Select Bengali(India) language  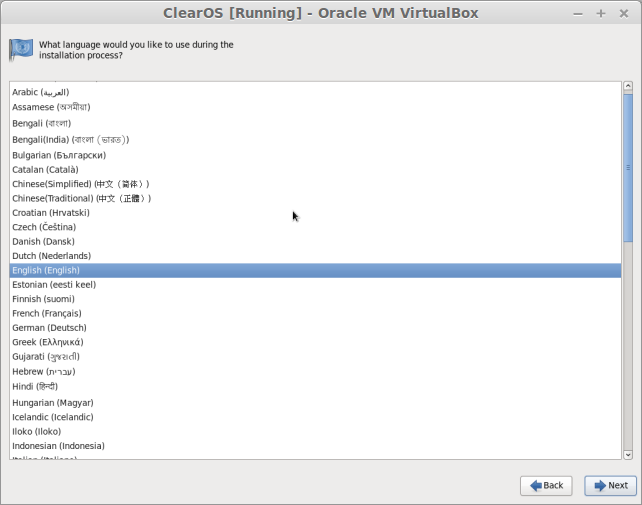click(x=315, y=140)
